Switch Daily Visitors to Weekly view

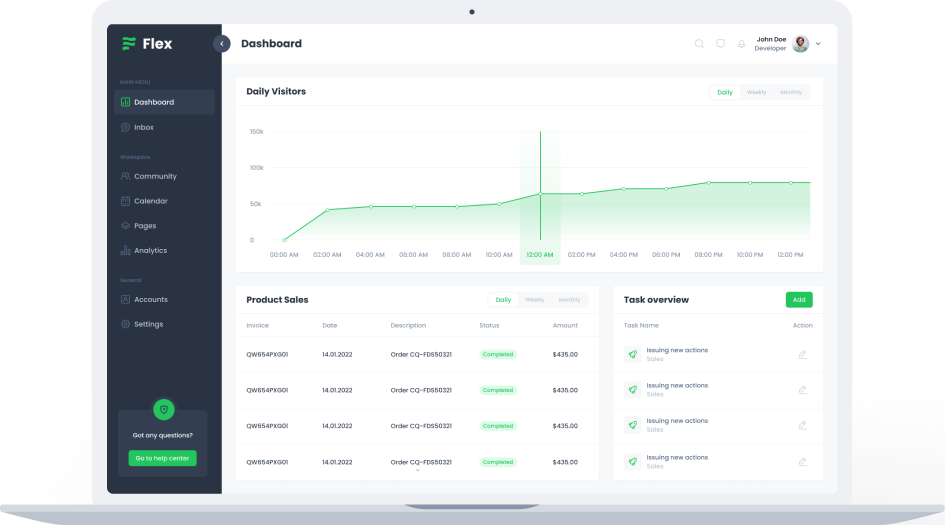click(756, 92)
